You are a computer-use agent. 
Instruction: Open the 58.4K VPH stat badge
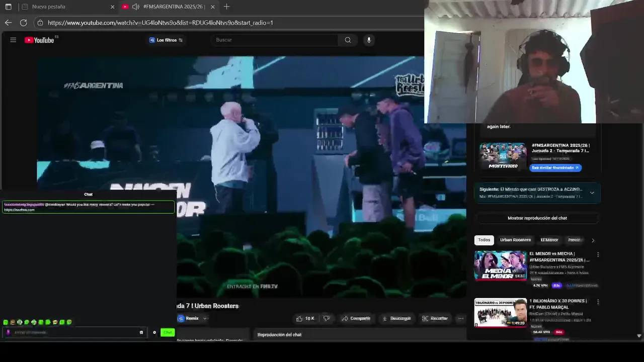[x=541, y=332]
